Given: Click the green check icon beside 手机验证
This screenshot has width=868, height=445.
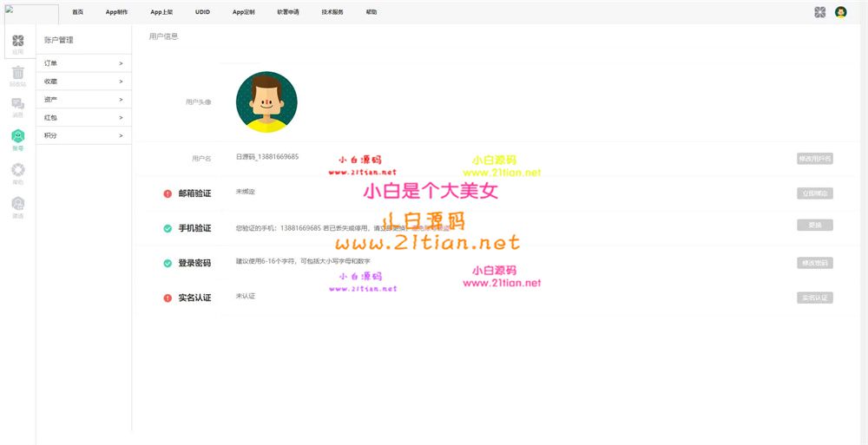Looking at the screenshot, I should click(x=168, y=228).
